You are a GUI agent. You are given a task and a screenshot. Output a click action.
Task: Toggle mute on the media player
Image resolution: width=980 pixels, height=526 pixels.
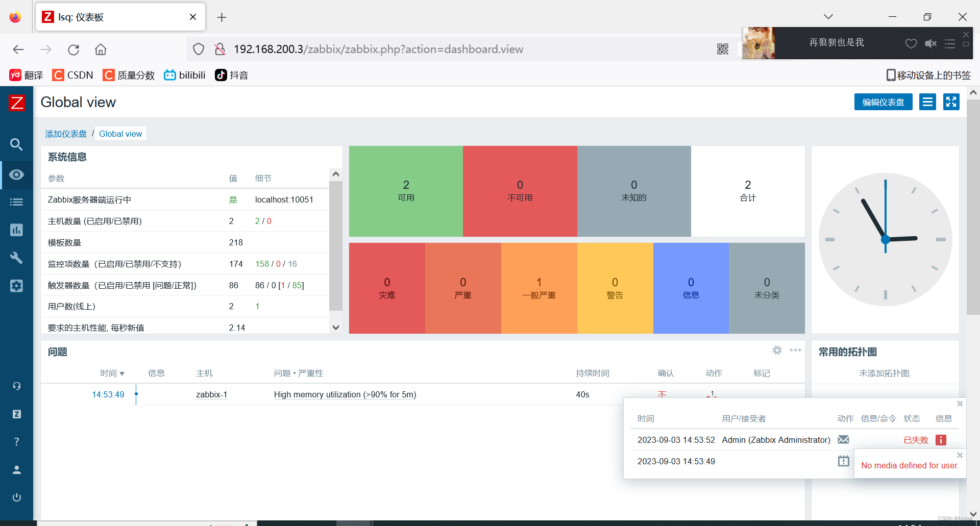point(930,43)
